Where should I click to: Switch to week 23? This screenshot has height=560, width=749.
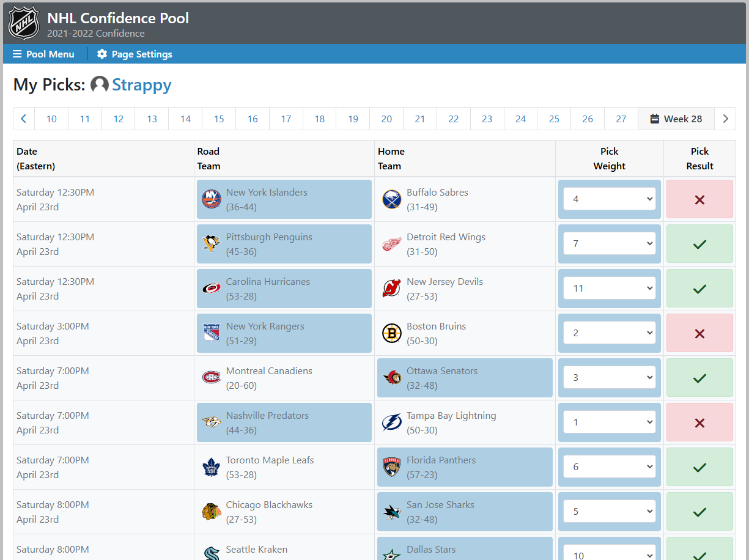(x=487, y=119)
